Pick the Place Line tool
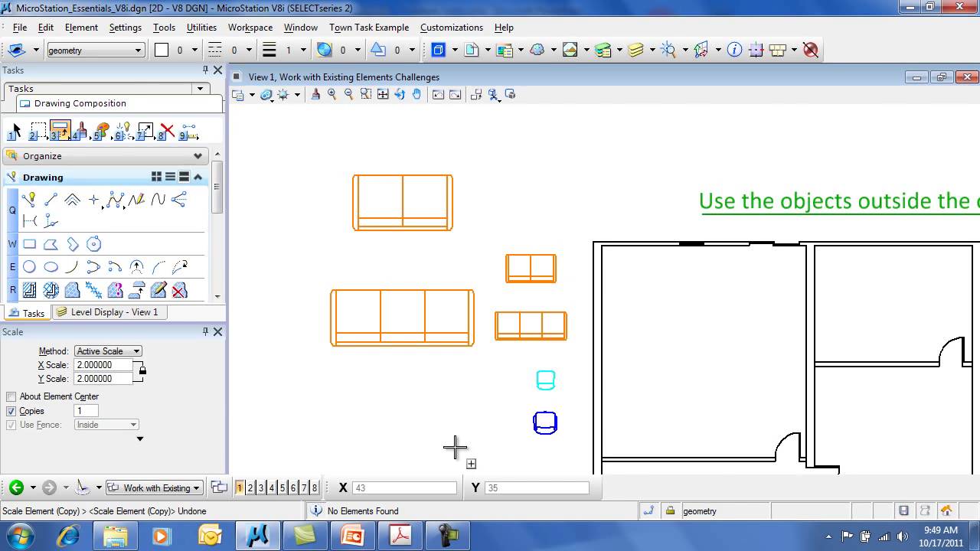 click(x=51, y=200)
